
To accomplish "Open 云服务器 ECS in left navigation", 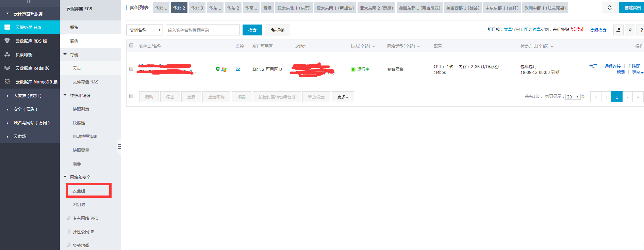I will pyautogui.click(x=30, y=27).
